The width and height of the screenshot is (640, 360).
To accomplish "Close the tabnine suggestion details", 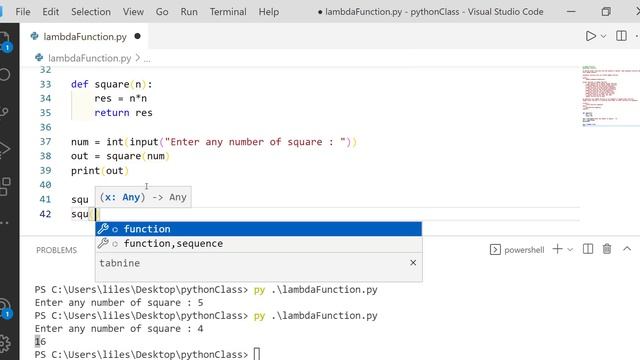I will coord(413,262).
